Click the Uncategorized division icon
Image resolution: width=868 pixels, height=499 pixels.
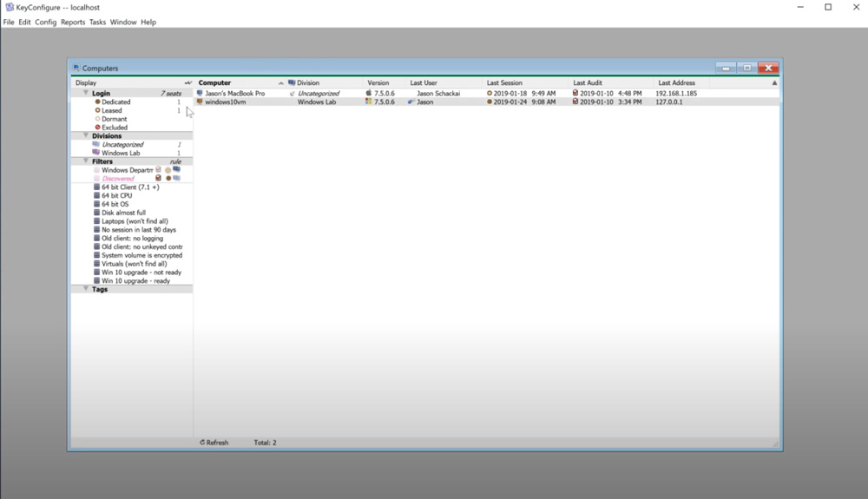point(96,144)
